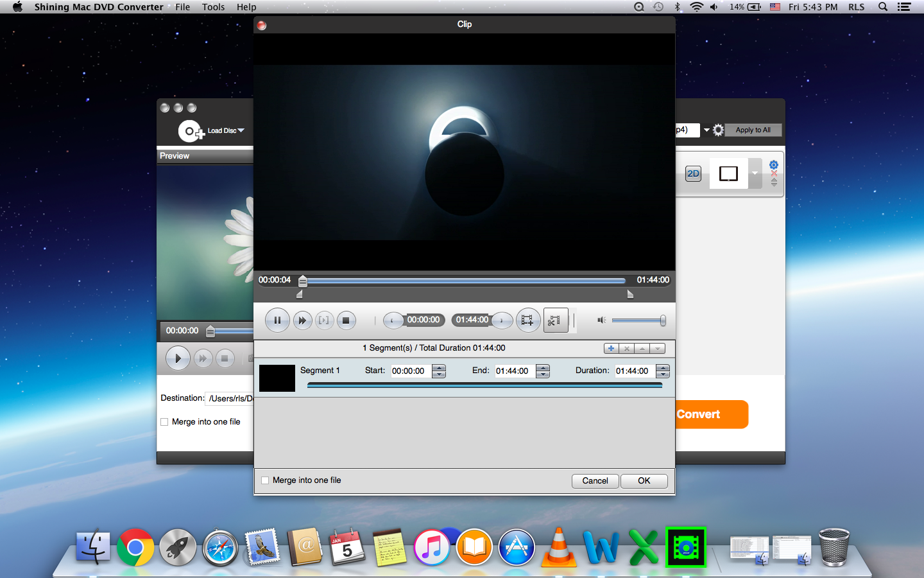Play the preview in the main window
Image resolution: width=924 pixels, height=578 pixels.
click(x=178, y=358)
